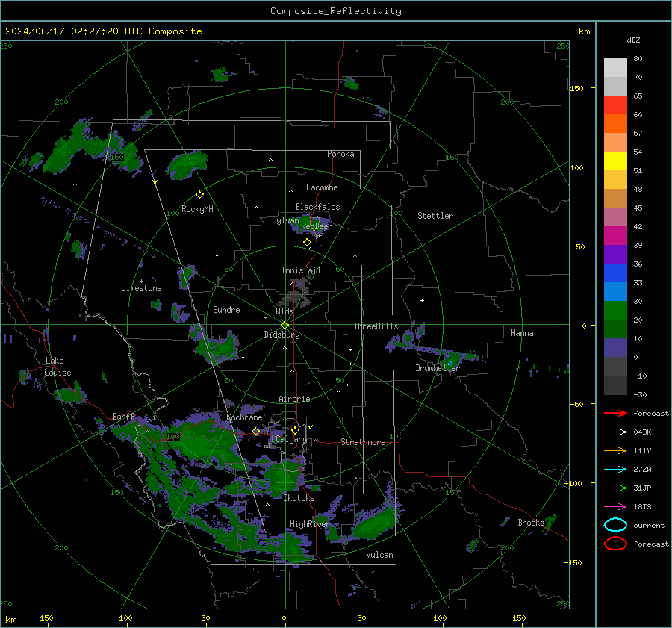Click the Didsbury city label
672x628 pixels.
[282, 335]
